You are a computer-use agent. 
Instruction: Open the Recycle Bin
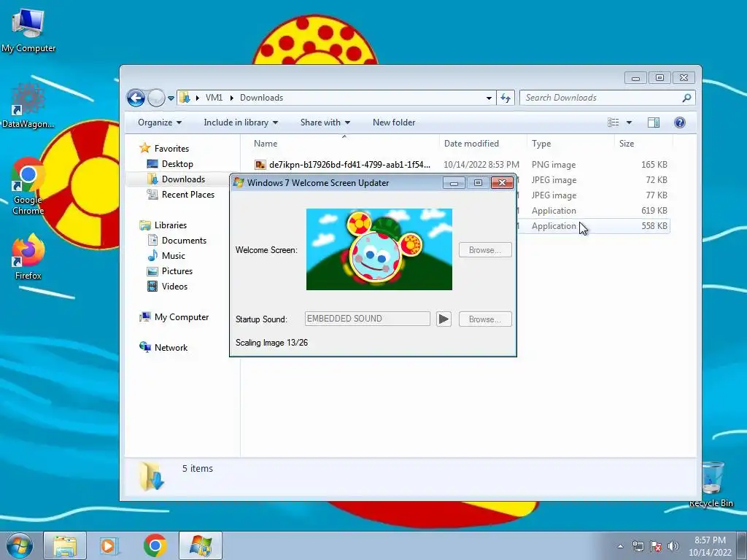click(711, 484)
